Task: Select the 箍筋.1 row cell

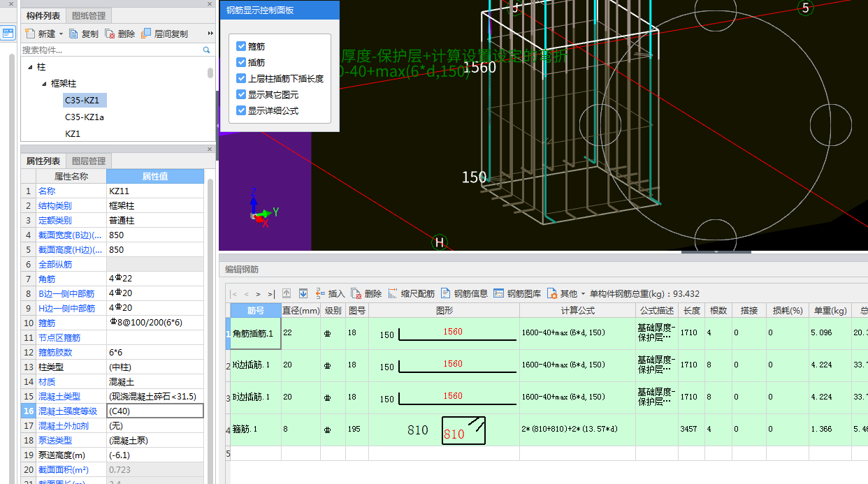Action: coord(256,430)
